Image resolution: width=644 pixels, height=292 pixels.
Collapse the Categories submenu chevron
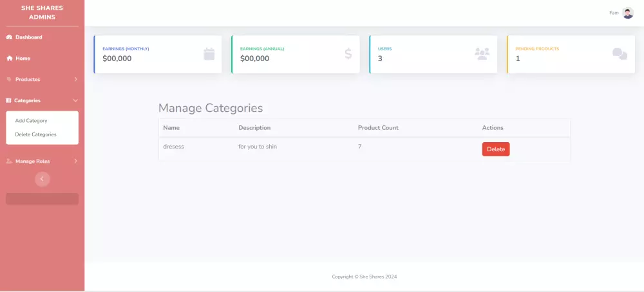pyautogui.click(x=75, y=100)
